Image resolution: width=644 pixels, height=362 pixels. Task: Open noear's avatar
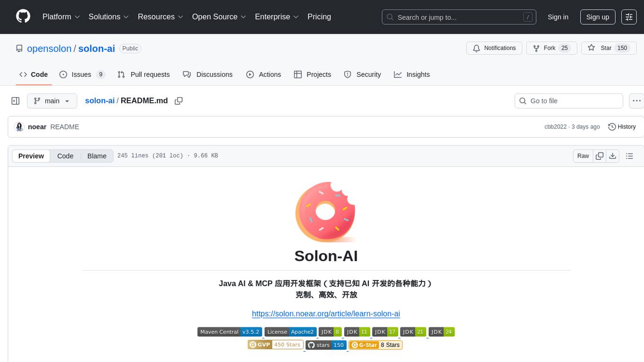point(19,127)
